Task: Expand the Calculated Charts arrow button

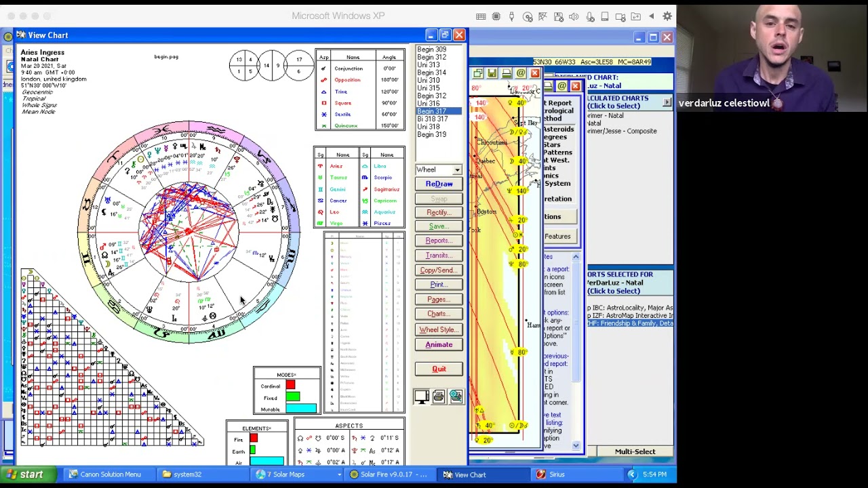Action: coord(667,102)
